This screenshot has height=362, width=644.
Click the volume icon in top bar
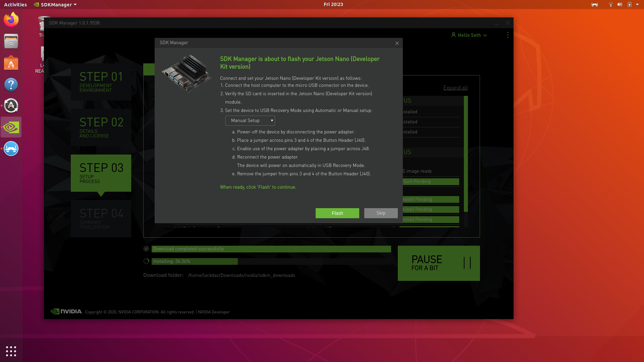pos(620,5)
